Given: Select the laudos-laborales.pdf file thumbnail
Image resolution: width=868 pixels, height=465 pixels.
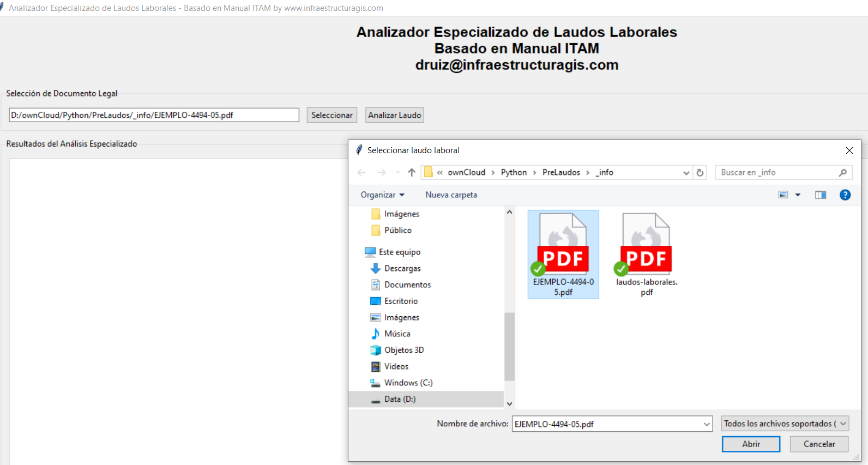Looking at the screenshot, I should pyautogui.click(x=647, y=255).
